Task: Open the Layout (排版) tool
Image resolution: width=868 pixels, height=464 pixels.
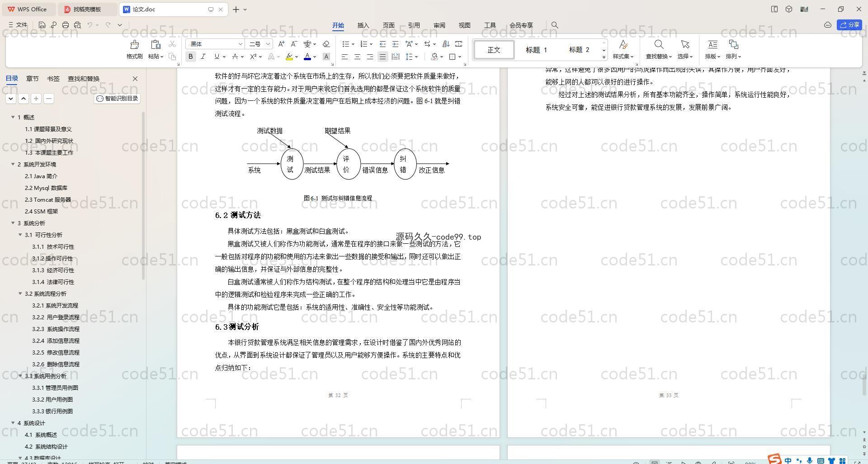Action: coord(712,49)
